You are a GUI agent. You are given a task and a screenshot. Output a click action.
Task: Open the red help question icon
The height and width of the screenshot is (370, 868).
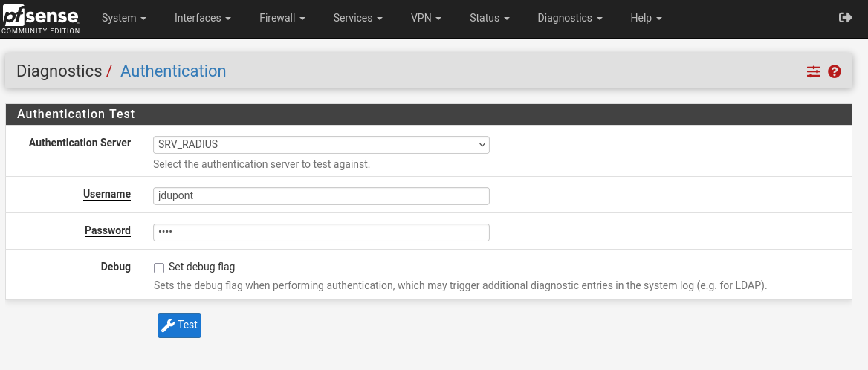click(x=835, y=71)
